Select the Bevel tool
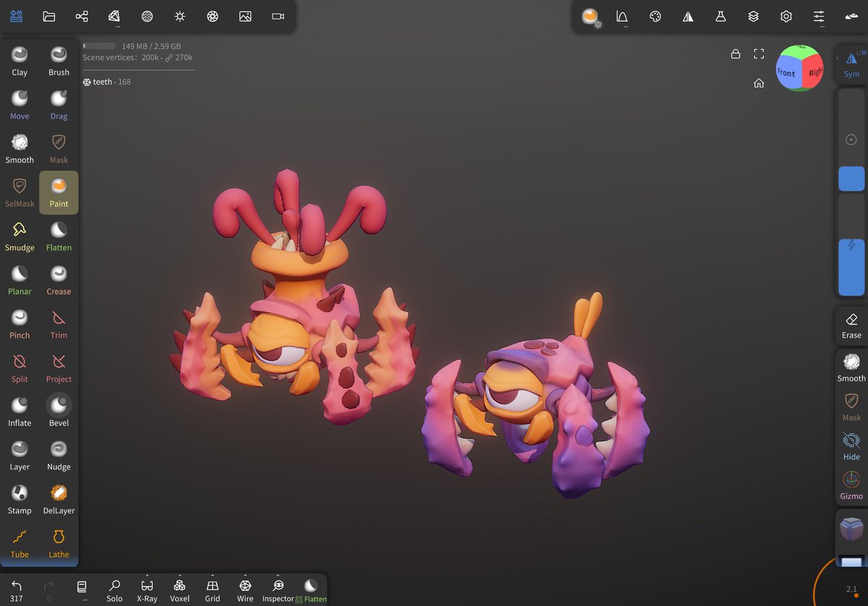Image resolution: width=868 pixels, height=606 pixels. click(x=59, y=411)
